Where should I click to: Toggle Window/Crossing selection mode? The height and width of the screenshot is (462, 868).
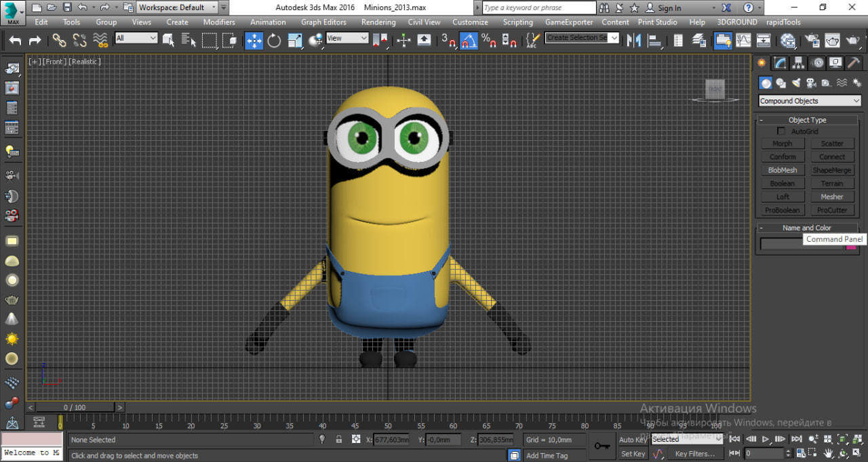coord(231,41)
